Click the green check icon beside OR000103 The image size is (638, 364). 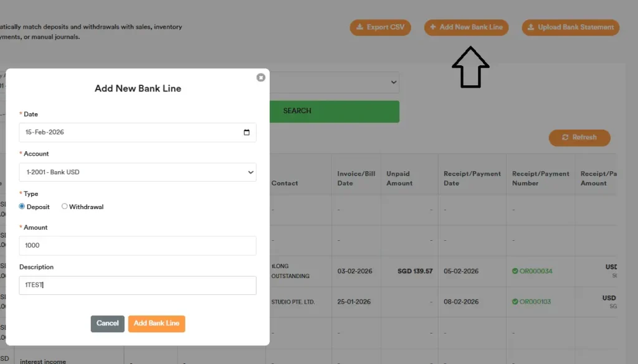515,302
